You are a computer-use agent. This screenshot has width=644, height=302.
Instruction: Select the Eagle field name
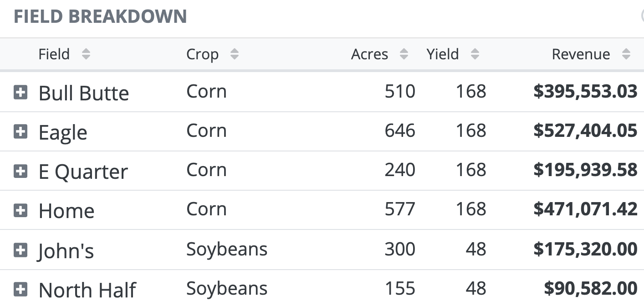coord(63,132)
